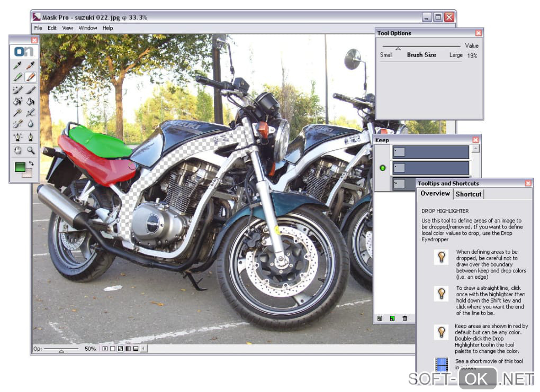
Task: Select the third color set in Keep panel
Action: pos(404,184)
